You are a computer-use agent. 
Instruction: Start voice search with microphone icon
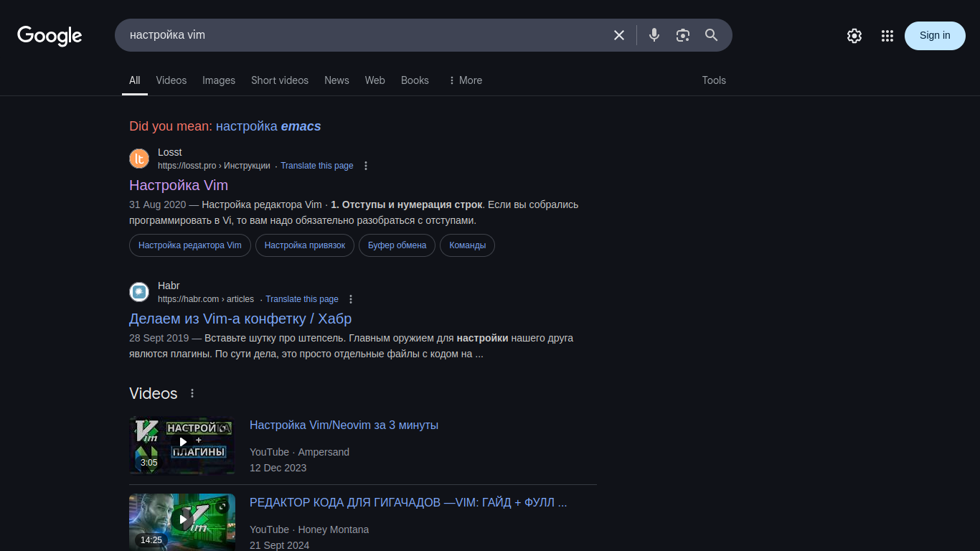tap(654, 35)
